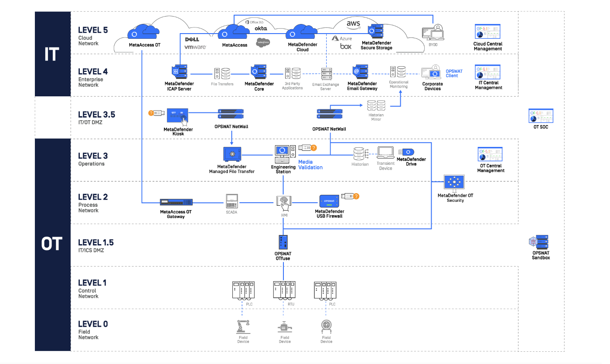Image resolution: width=610 pixels, height=364 pixels.
Task: Click the MetaDefender Core icon
Action: coord(259,72)
